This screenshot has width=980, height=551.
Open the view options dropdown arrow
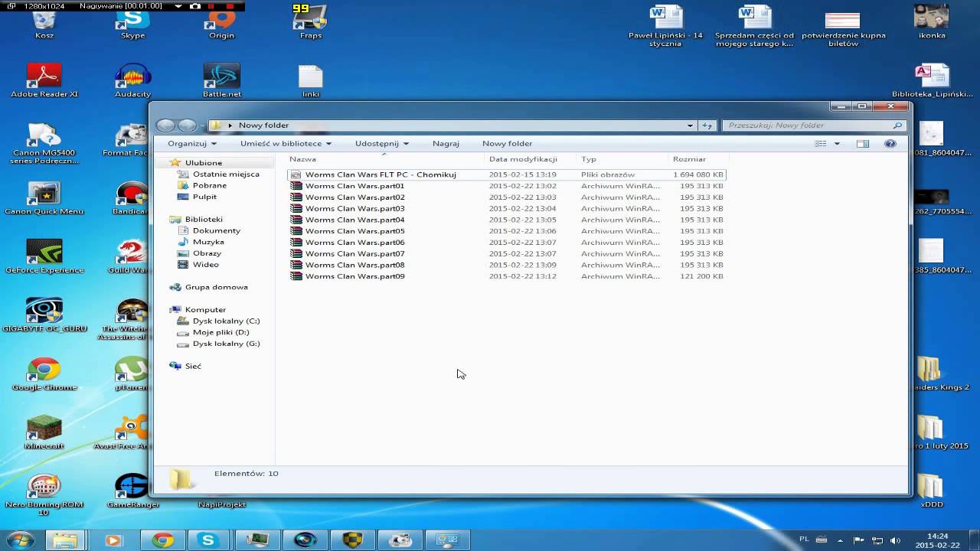(x=837, y=143)
